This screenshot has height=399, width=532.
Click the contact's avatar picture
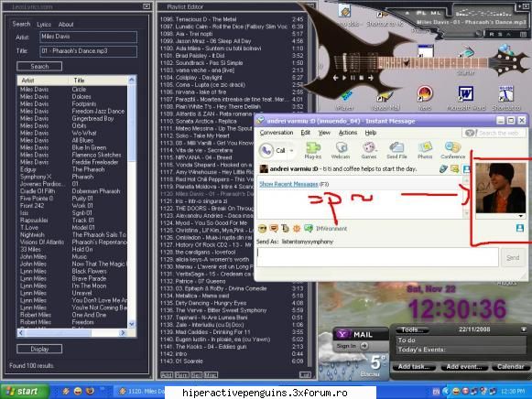(x=501, y=188)
